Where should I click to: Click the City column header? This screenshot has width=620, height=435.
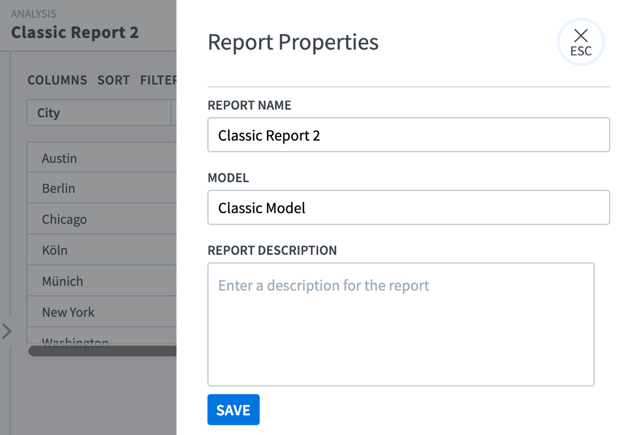(100, 113)
